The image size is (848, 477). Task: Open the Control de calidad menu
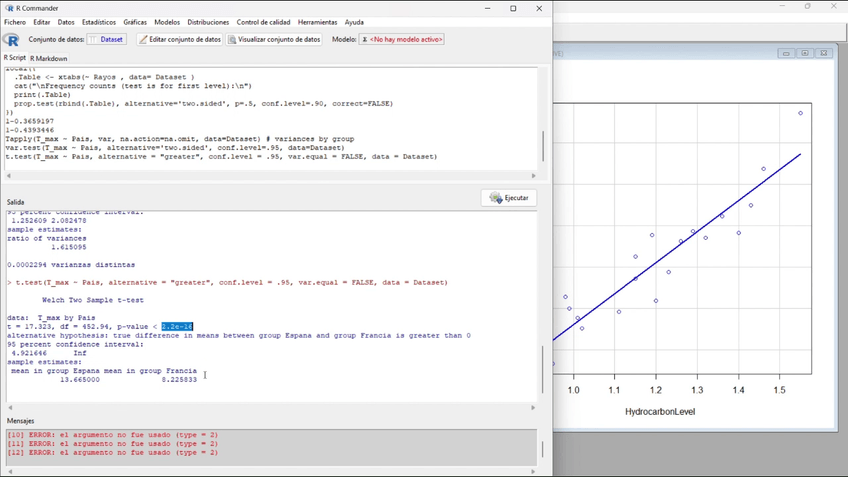pos(264,22)
